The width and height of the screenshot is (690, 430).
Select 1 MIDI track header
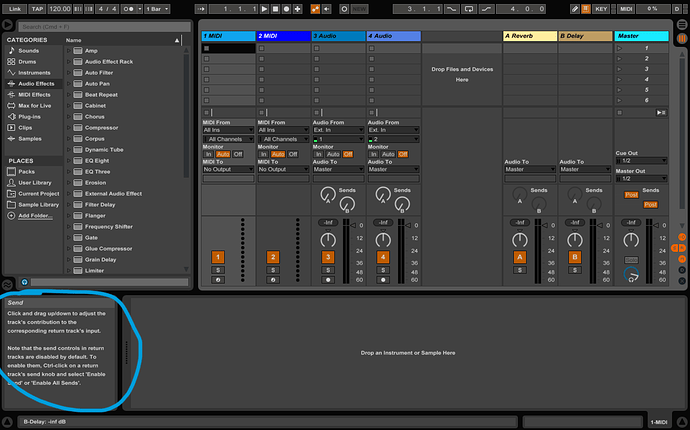click(228, 36)
